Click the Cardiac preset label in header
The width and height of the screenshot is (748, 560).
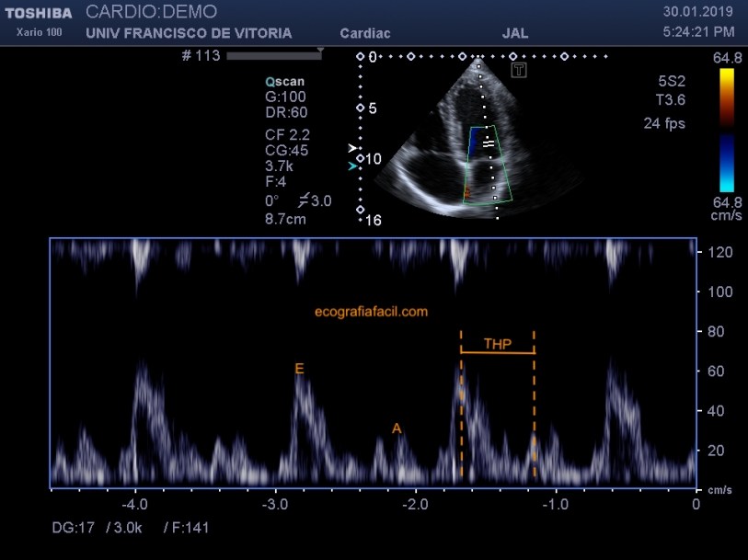pos(365,33)
